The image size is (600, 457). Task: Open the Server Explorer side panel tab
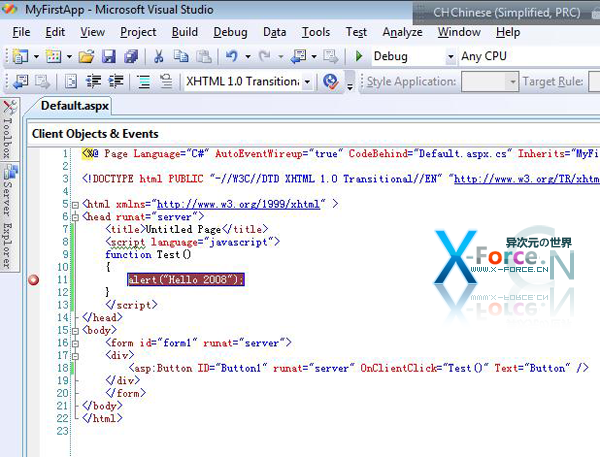coord(8,217)
